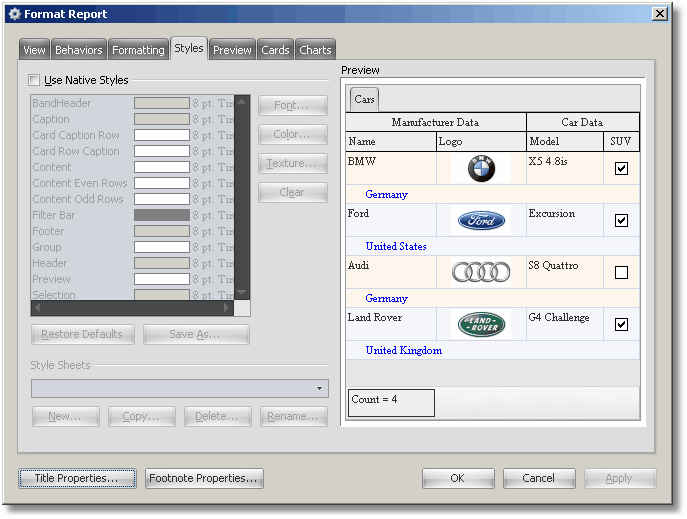Click the Filter Bar gray swatch

click(162, 215)
